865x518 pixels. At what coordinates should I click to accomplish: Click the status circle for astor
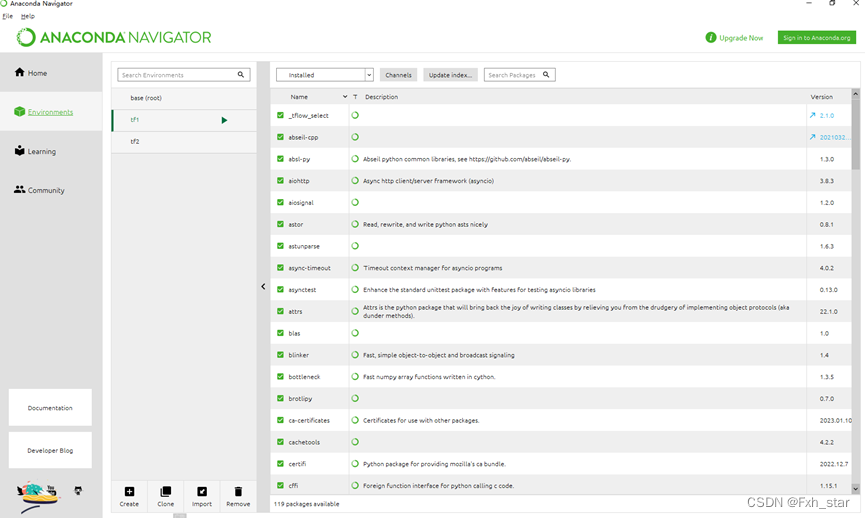click(x=355, y=224)
